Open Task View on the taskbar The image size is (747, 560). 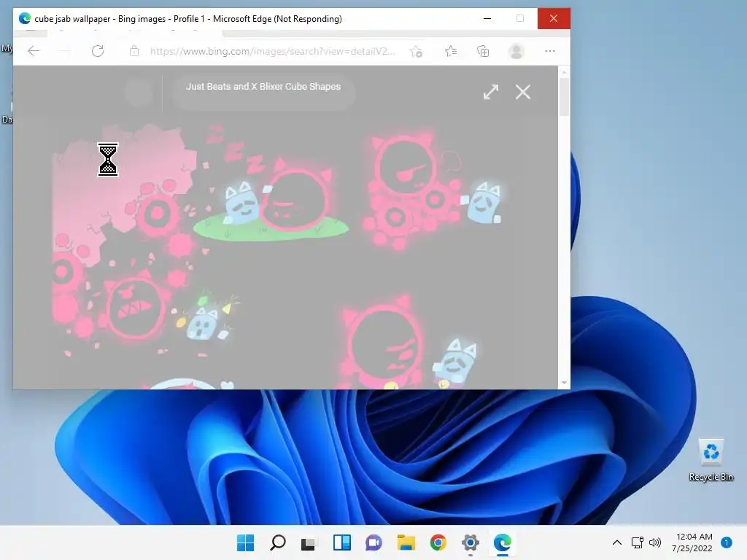pos(309,542)
